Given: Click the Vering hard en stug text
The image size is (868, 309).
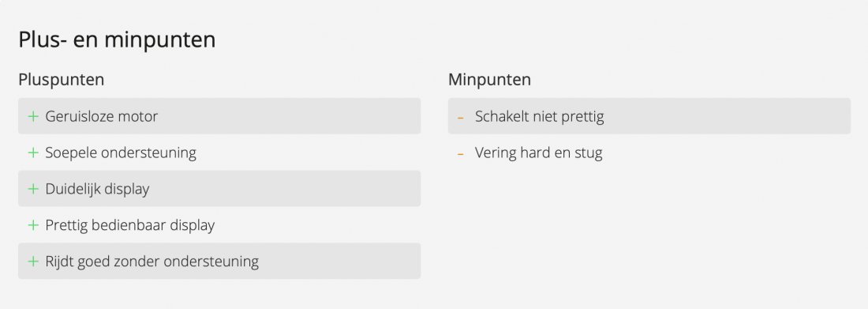Looking at the screenshot, I should point(539,153).
